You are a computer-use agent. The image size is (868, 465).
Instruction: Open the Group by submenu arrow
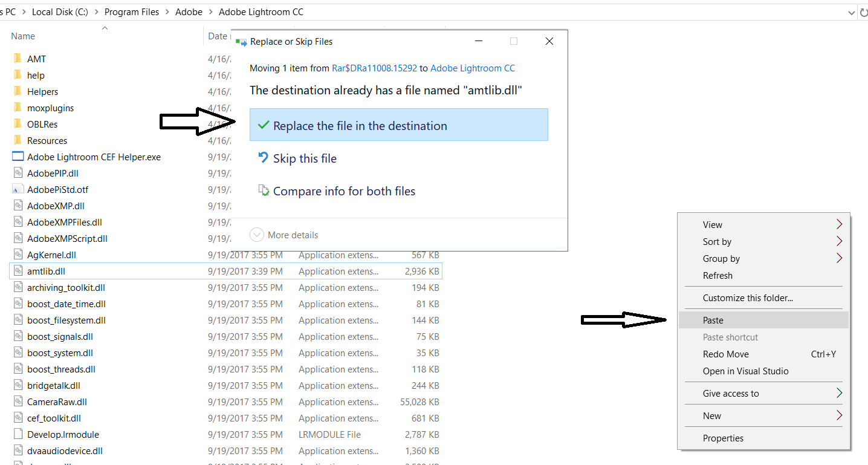click(x=839, y=258)
